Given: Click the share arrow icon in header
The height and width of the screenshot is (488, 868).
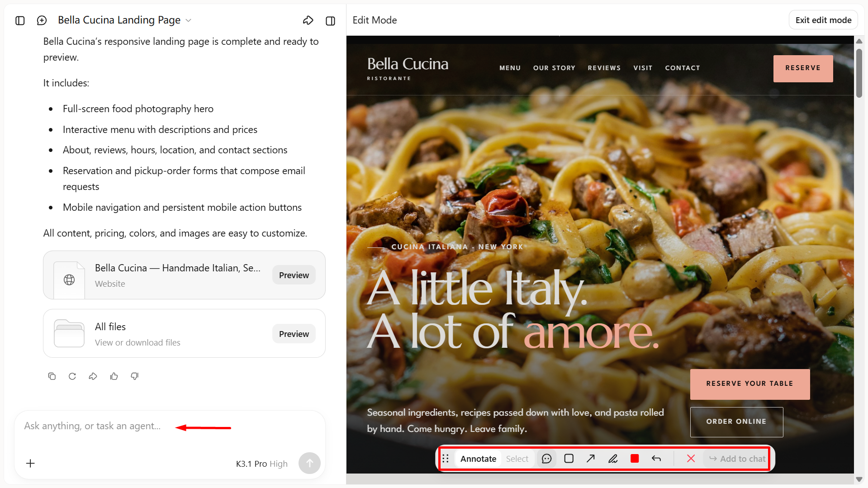Looking at the screenshot, I should pyautogui.click(x=308, y=20).
